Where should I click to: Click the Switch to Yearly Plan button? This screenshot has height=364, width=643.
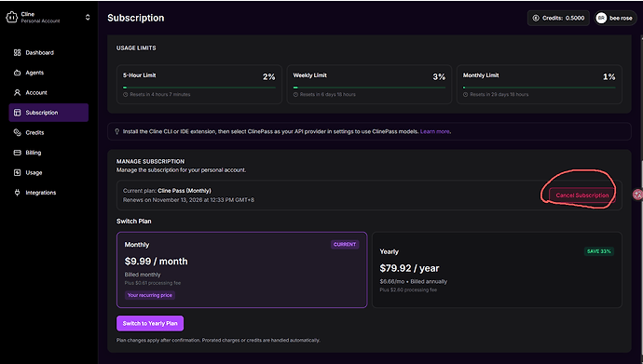[150, 323]
